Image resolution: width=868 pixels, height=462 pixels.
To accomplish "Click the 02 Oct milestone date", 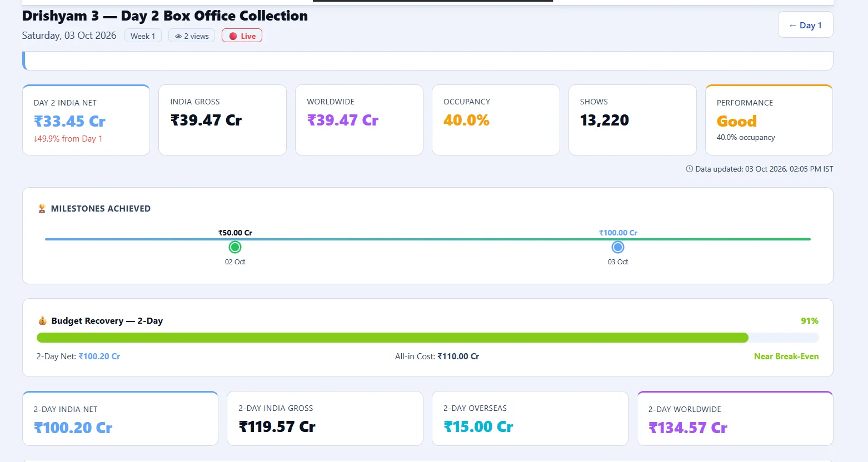I will tap(235, 262).
